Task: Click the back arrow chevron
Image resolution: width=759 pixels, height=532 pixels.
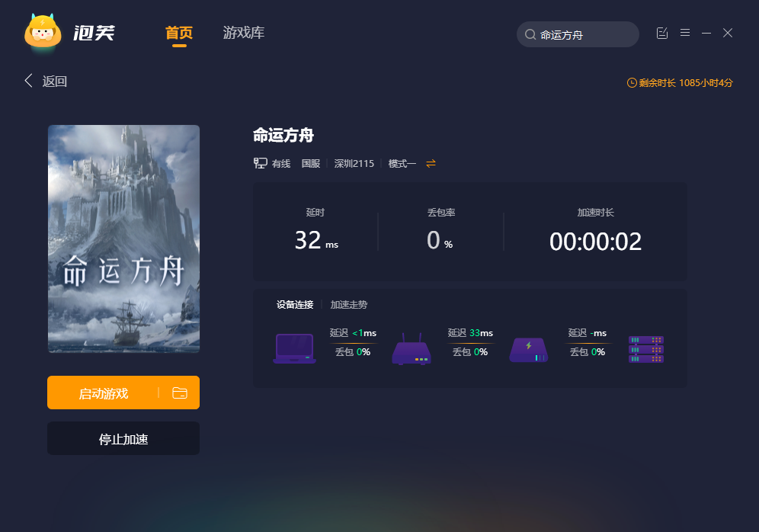Action: coord(28,80)
